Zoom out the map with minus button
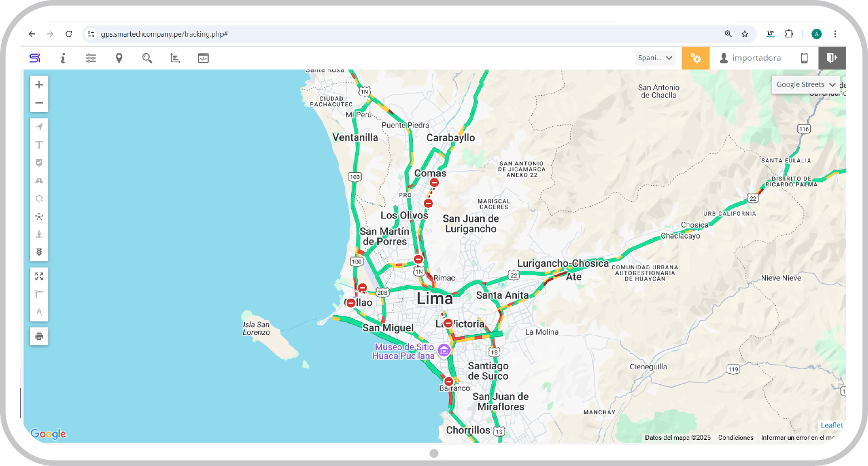 [x=39, y=103]
